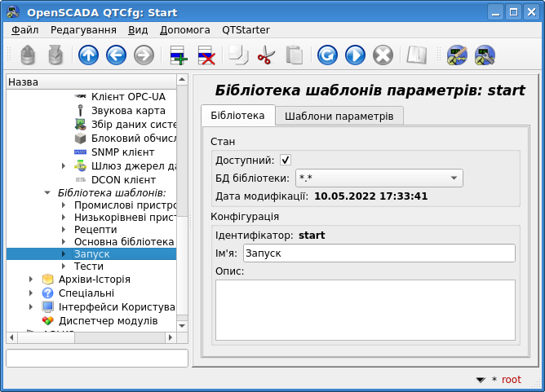Image resolution: width=545 pixels, height=392 pixels.
Task: Click the Блоковий обчисл. cube icon
Action: 80,139
